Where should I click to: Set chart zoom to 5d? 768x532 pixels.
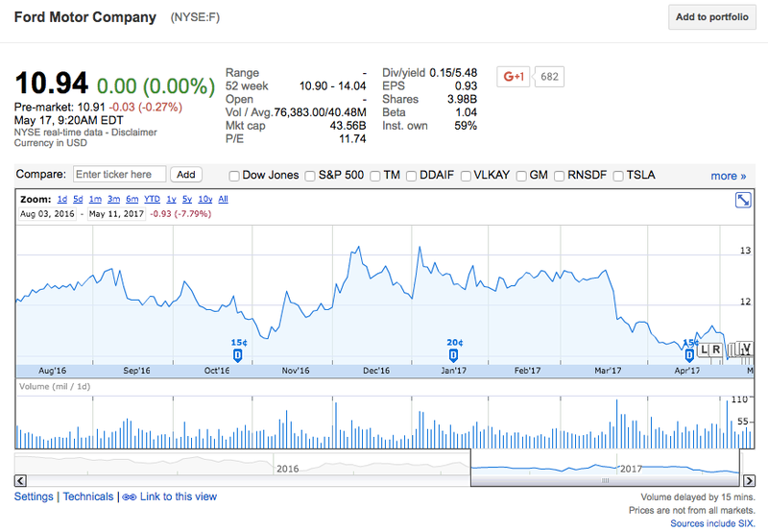pyautogui.click(x=78, y=199)
